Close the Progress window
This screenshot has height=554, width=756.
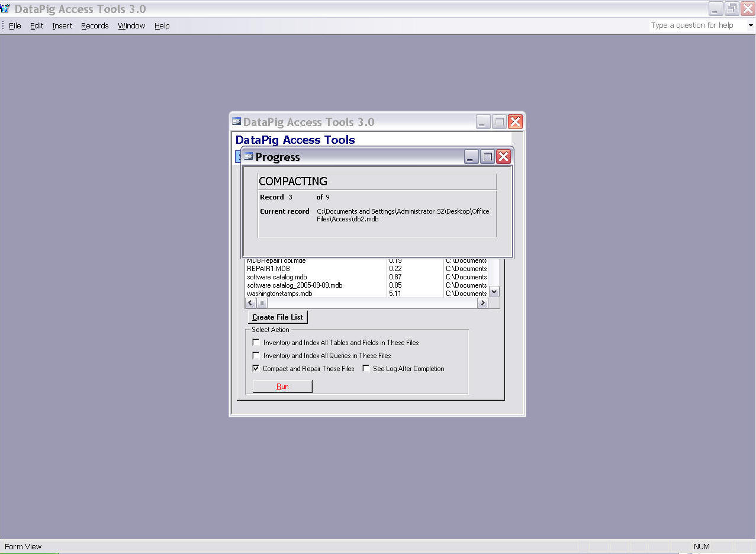[x=503, y=157]
